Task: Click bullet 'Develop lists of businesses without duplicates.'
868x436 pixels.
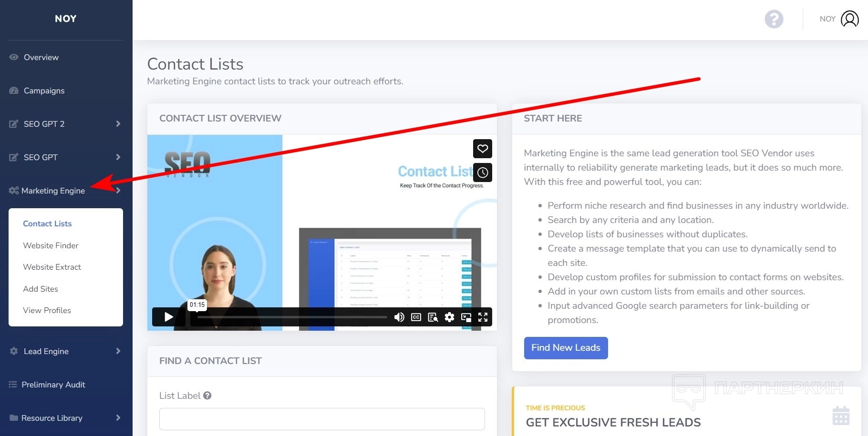Action: 647,234
